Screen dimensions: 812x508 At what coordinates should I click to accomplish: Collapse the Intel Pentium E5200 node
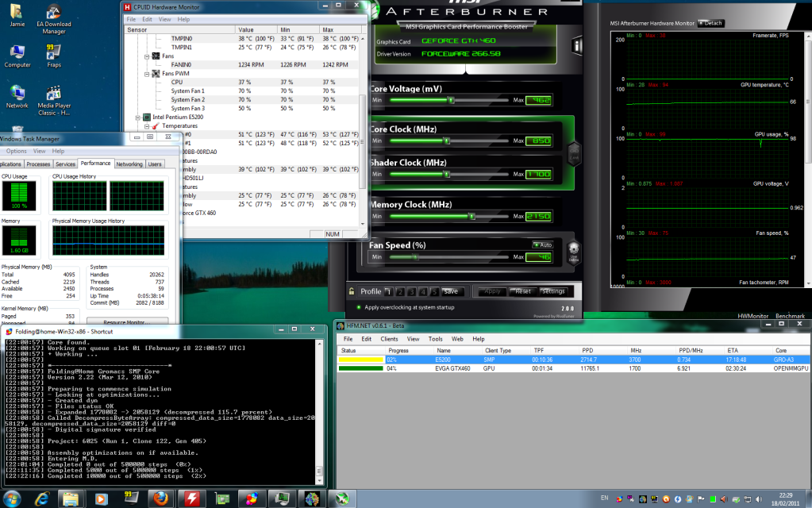pos(138,117)
